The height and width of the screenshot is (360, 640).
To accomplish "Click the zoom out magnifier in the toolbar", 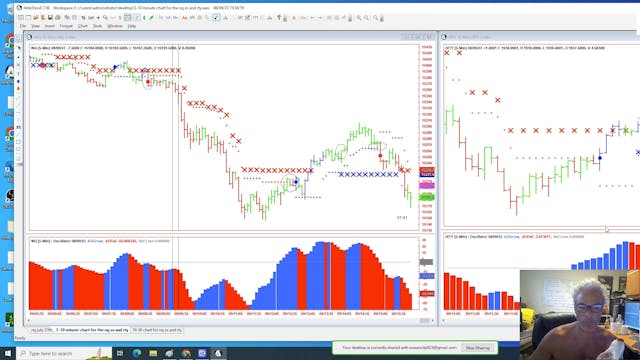I will (x=367, y=18).
